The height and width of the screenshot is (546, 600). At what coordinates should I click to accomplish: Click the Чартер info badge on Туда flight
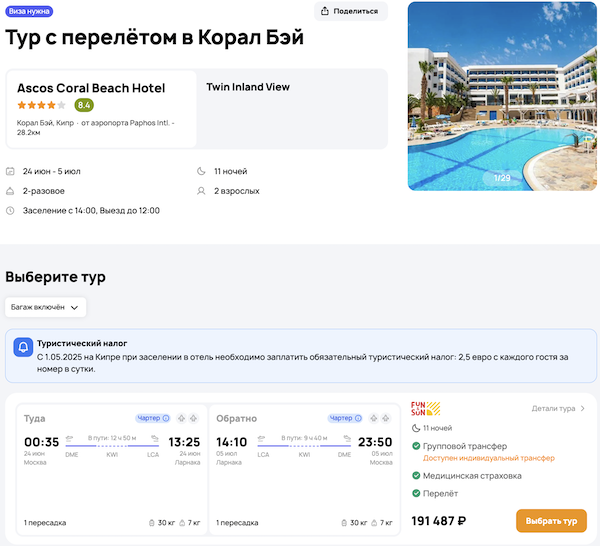[x=152, y=418]
